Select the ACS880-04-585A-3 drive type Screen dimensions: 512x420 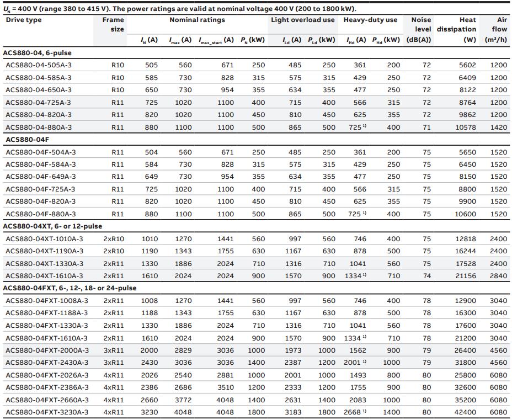tap(39, 78)
